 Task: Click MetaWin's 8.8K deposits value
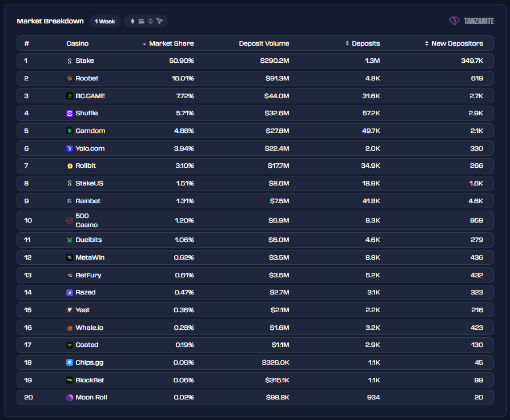coord(372,257)
